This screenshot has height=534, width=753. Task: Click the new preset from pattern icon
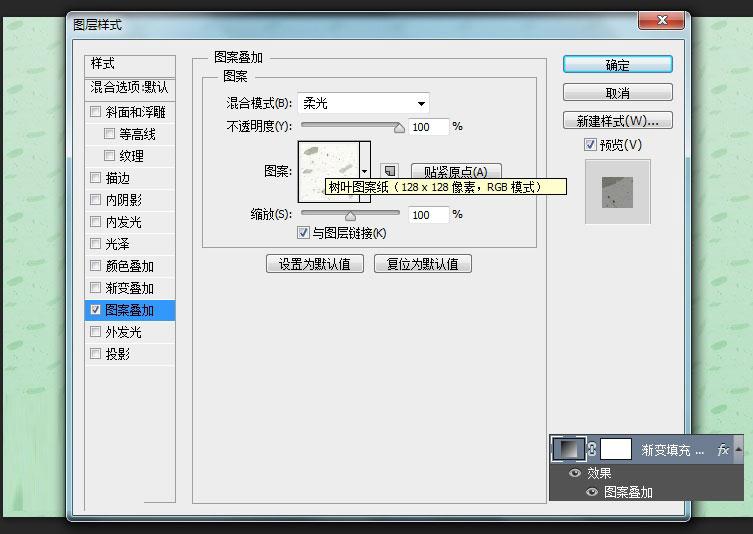click(x=389, y=170)
